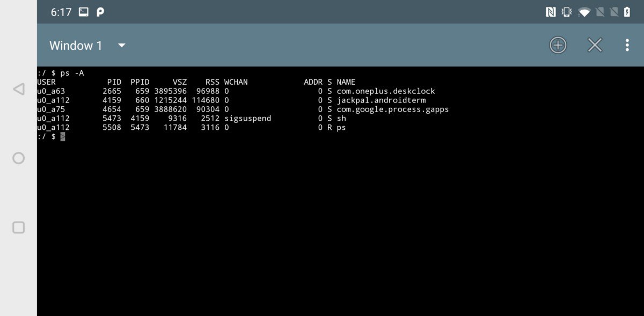Image resolution: width=644 pixels, height=316 pixels.
Task: Click the PPID column header
Action: click(x=140, y=82)
